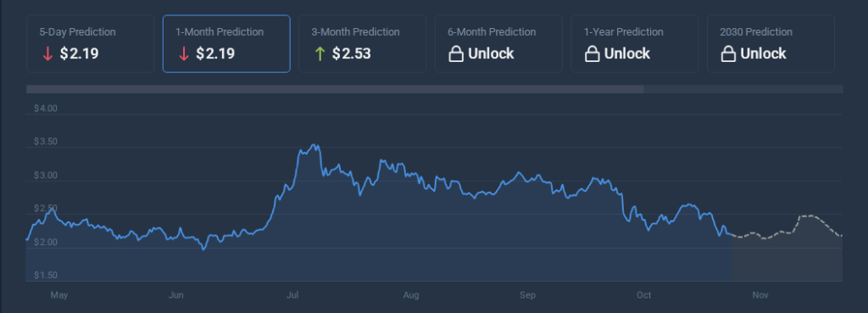This screenshot has width=868, height=313.
Task: Click the red down arrow in 1-Month Prediction
Action: click(183, 54)
